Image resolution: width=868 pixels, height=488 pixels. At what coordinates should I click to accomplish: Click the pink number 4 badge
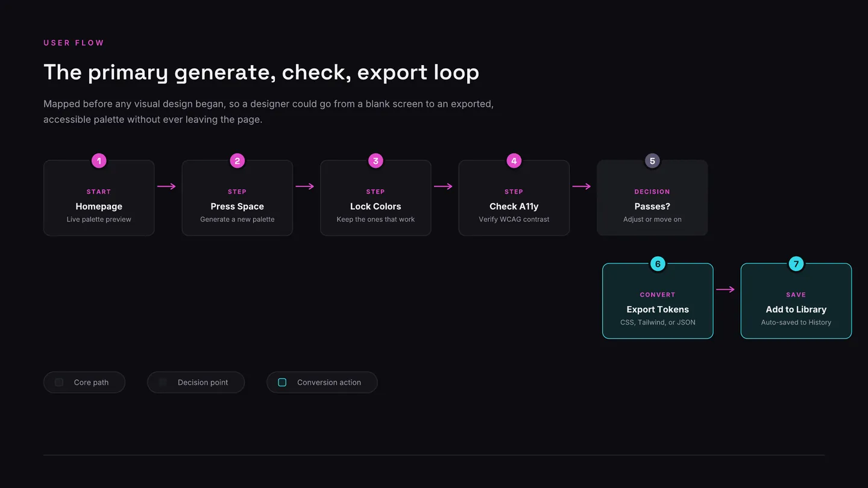coord(514,161)
